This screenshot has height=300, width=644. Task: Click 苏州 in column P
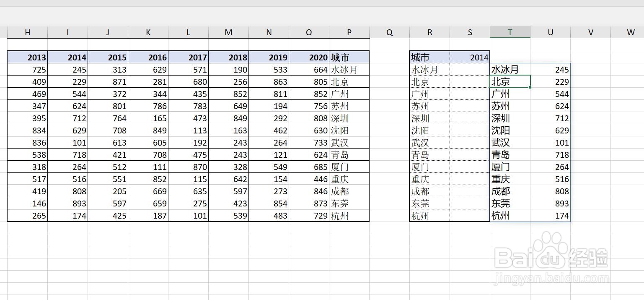349,106
